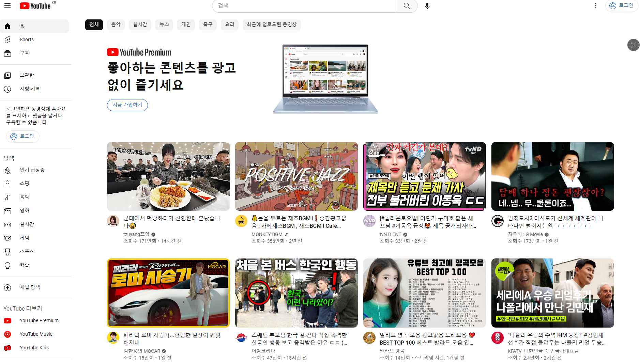Activate voice search microphone
Screen dimensions: 640x364
tap(427, 6)
